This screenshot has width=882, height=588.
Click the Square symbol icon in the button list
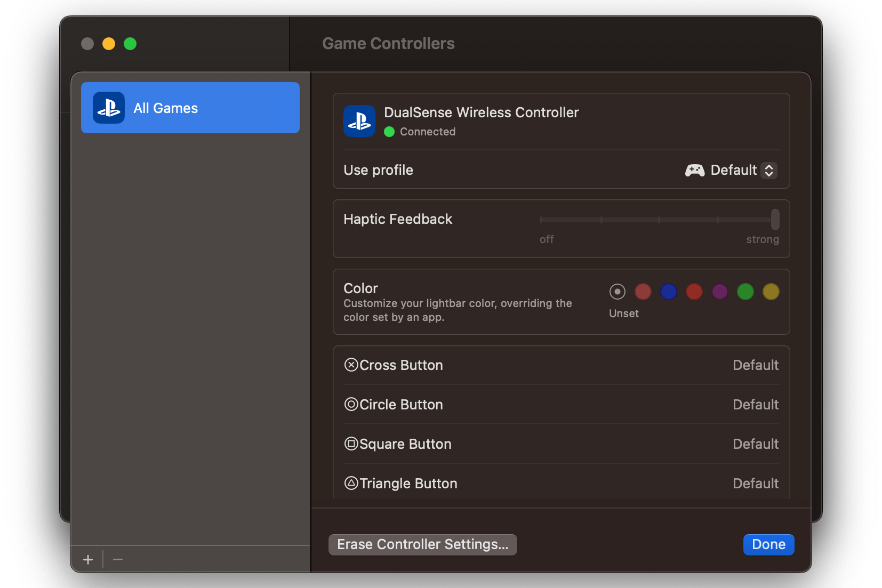[x=351, y=444]
